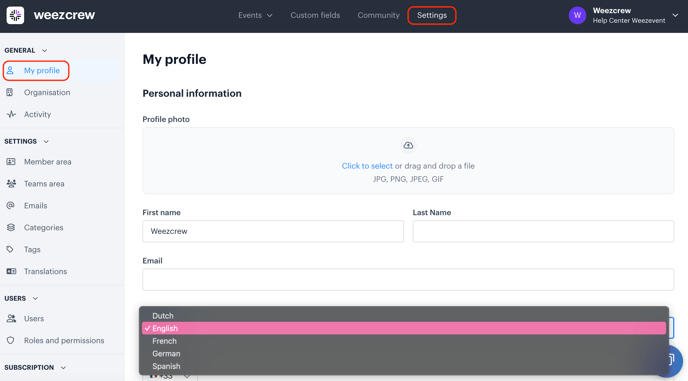
Task: Click the My profile person icon
Action: click(11, 71)
